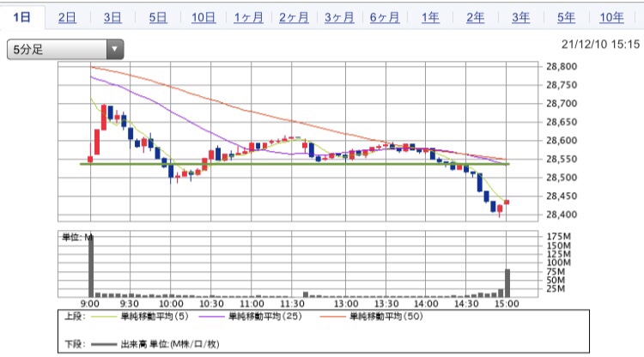Click the 13:00 time axis label
Screen dimensions: 644x357
(x=346, y=304)
